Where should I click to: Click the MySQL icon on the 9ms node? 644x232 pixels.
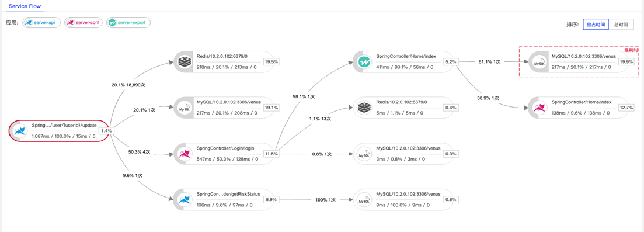click(364, 200)
